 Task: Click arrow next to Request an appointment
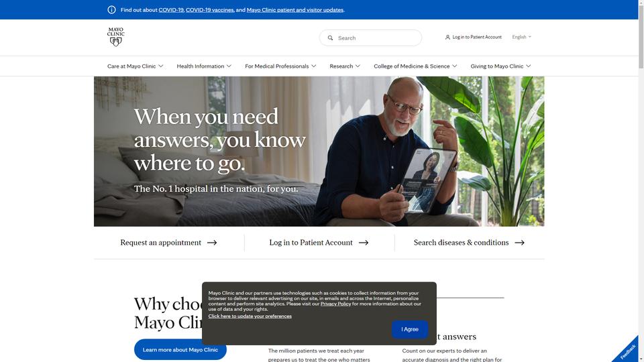coord(212,243)
